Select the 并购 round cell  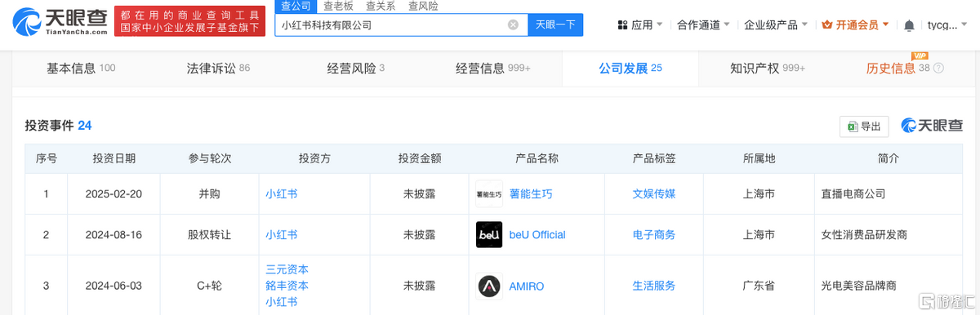210,194
